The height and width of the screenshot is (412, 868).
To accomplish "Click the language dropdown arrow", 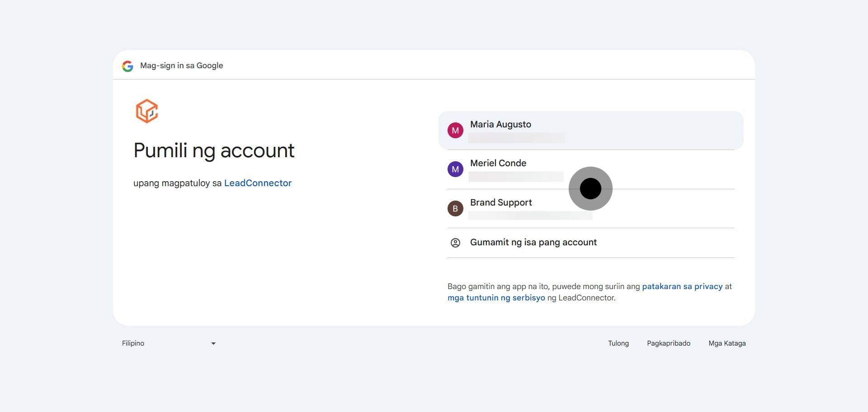I will click(x=213, y=343).
